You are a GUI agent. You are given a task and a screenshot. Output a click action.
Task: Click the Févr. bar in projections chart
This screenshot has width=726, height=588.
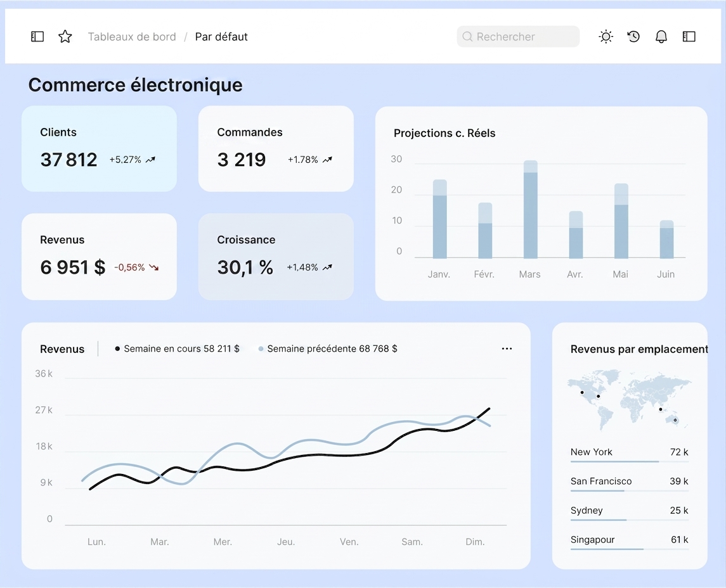(x=485, y=231)
